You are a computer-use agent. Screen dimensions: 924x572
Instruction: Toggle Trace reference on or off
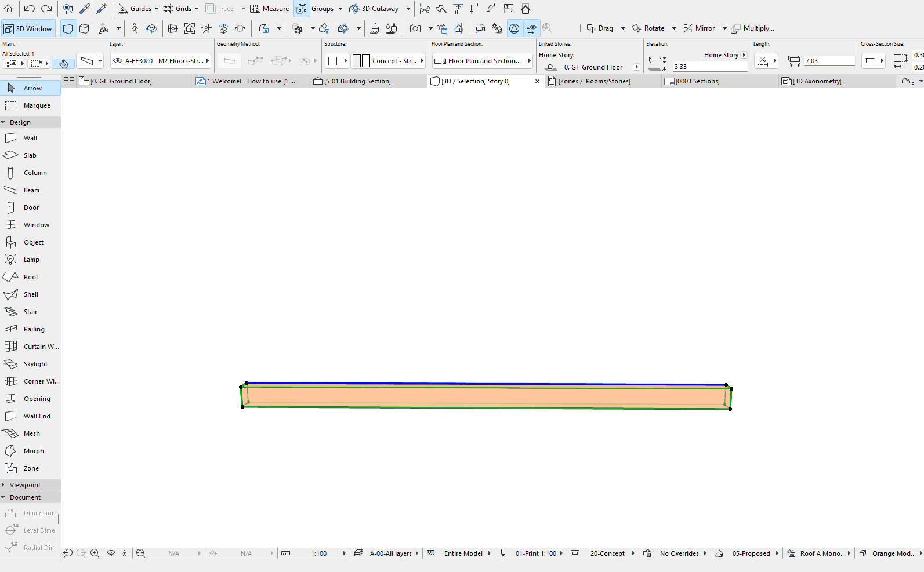220,9
